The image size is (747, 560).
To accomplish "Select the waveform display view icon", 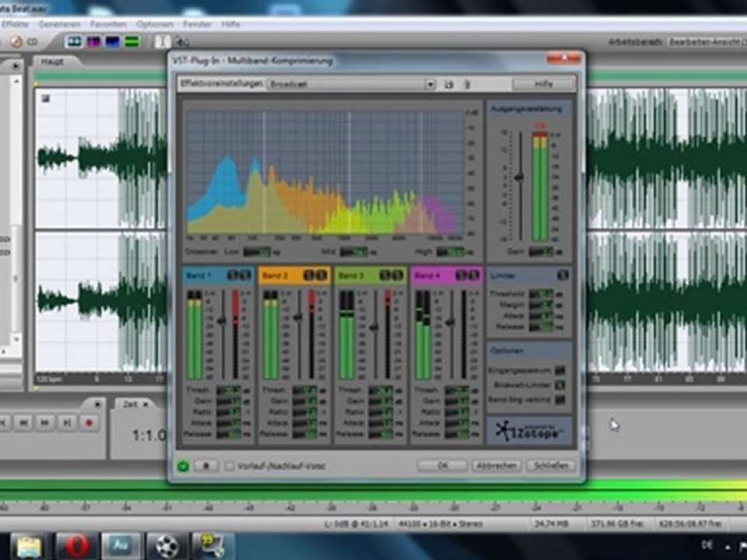I will point(75,41).
